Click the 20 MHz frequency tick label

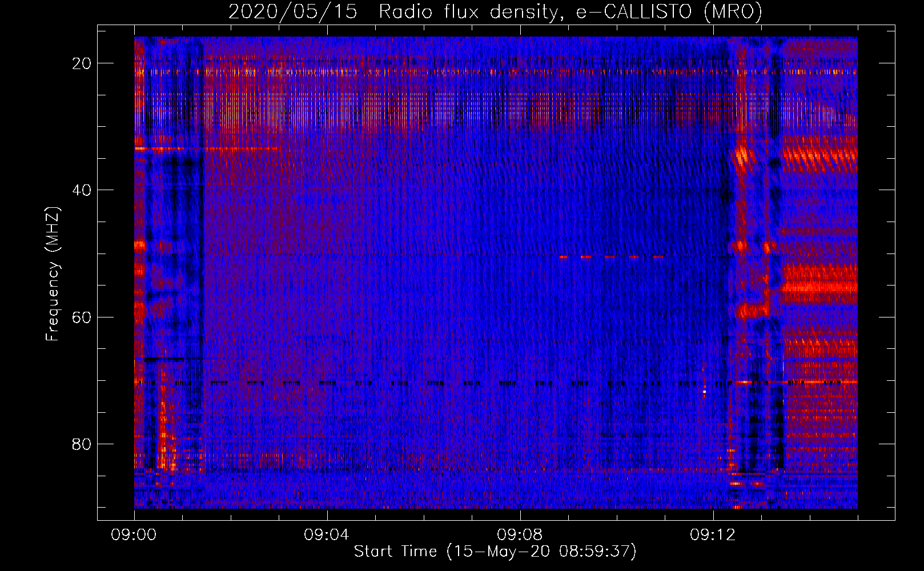tap(82, 63)
